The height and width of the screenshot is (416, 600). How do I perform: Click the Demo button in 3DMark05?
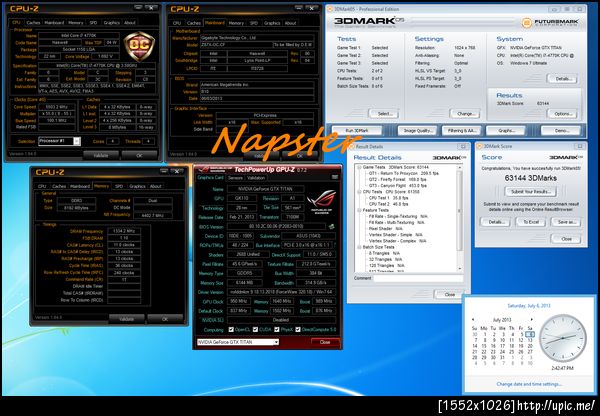click(x=560, y=131)
